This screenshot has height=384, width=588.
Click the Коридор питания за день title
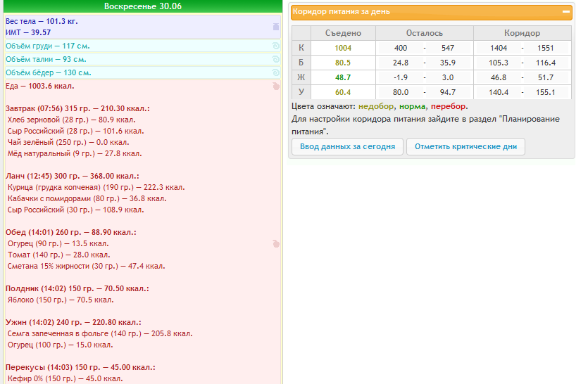[341, 12]
